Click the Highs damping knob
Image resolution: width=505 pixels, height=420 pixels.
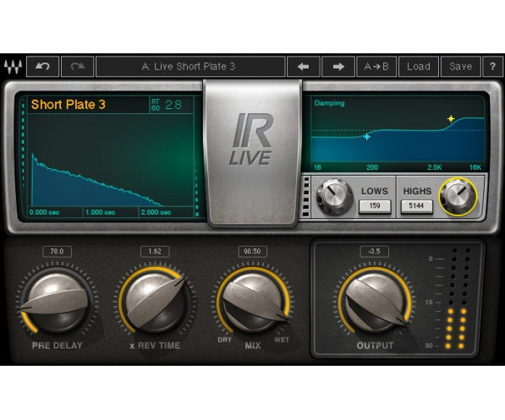pyautogui.click(x=458, y=196)
